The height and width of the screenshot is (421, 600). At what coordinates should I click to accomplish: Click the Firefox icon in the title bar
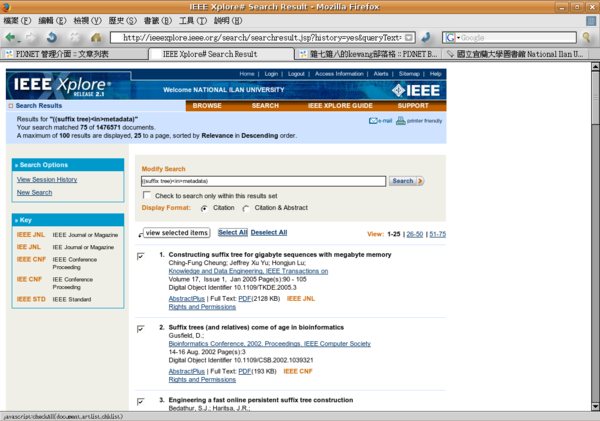coord(6,7)
